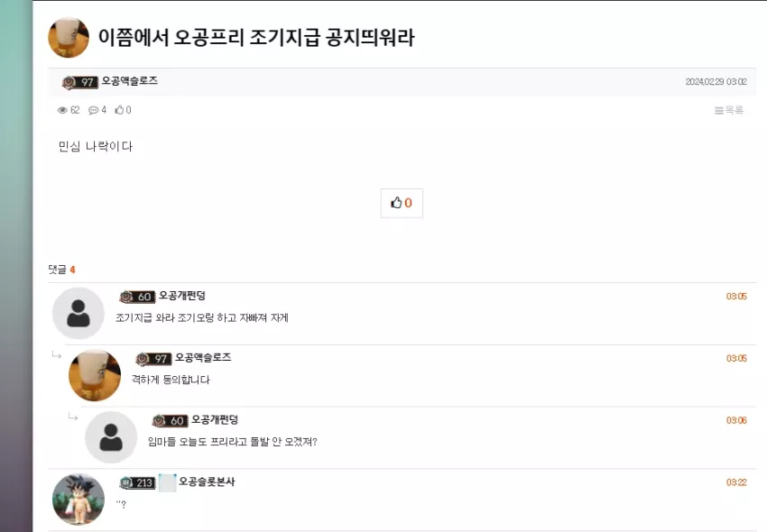Click the beer avatar on the reply

pyautogui.click(x=95, y=375)
